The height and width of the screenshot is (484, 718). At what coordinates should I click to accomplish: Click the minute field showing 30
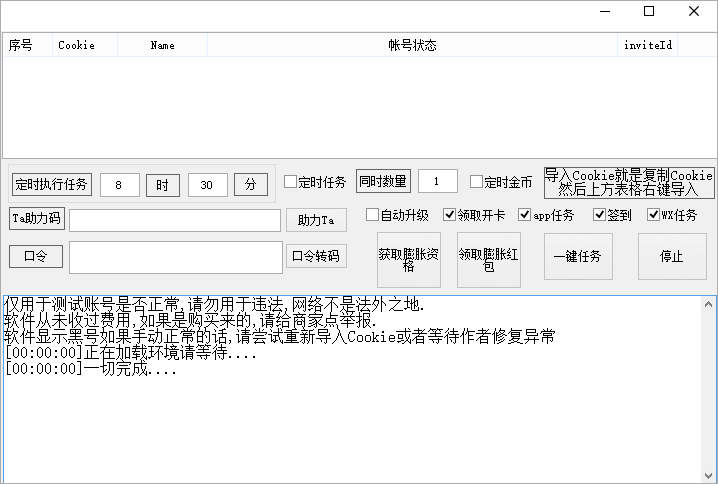[207, 185]
